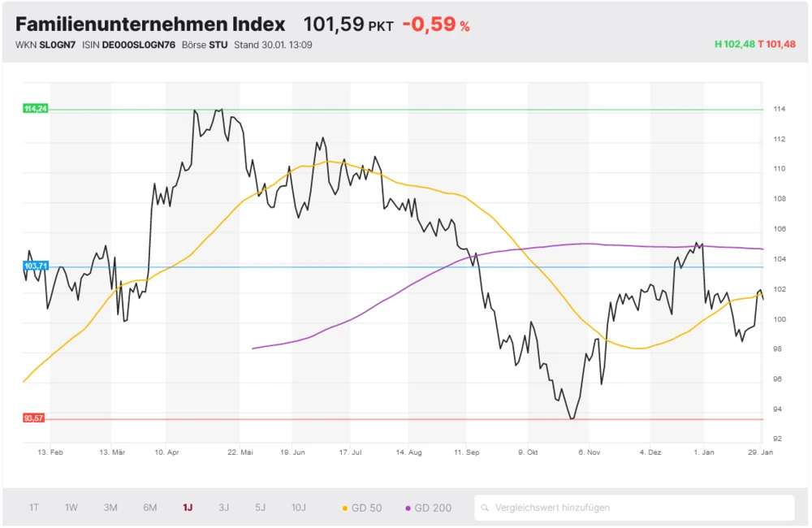Select the 5J chart period

pyautogui.click(x=260, y=507)
